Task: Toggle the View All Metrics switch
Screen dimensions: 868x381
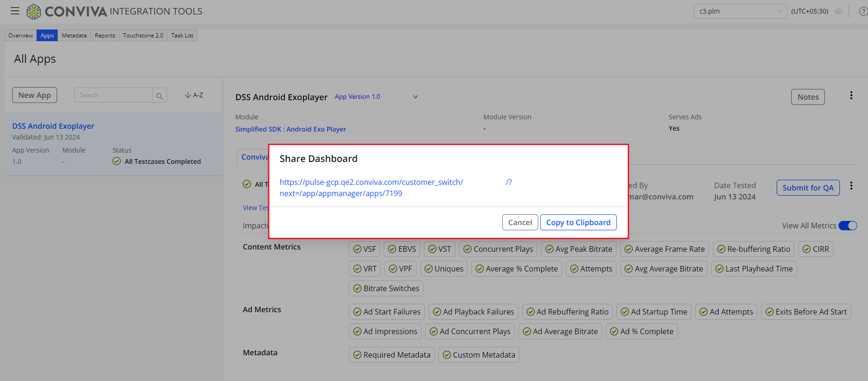Action: click(847, 226)
